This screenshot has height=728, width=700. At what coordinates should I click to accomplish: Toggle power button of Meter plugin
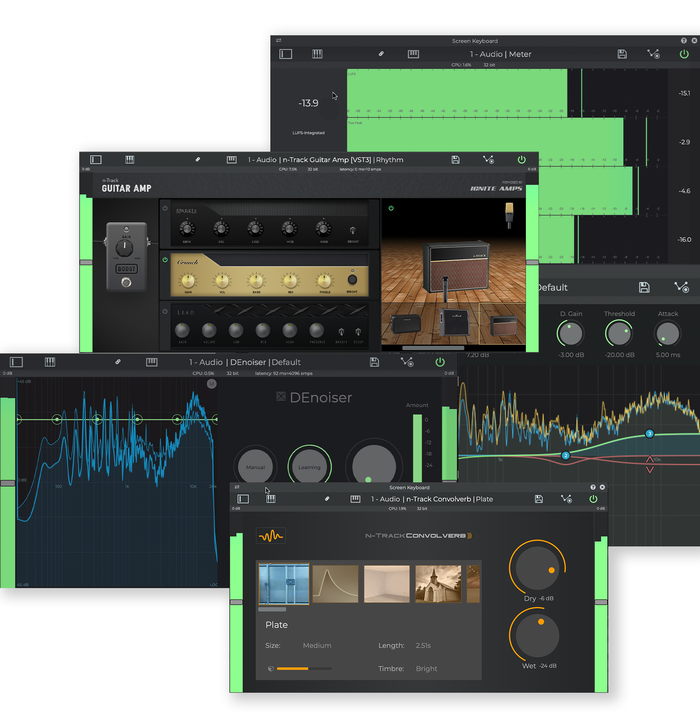684,54
